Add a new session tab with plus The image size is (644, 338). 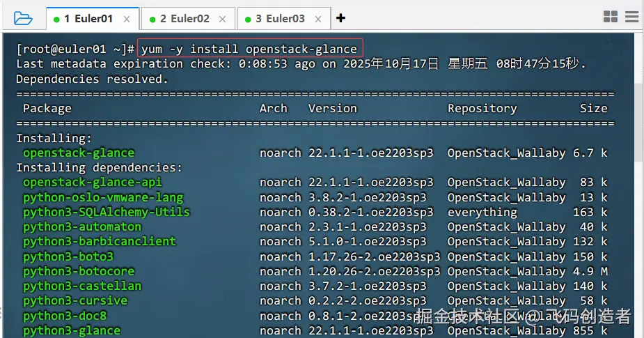[340, 18]
